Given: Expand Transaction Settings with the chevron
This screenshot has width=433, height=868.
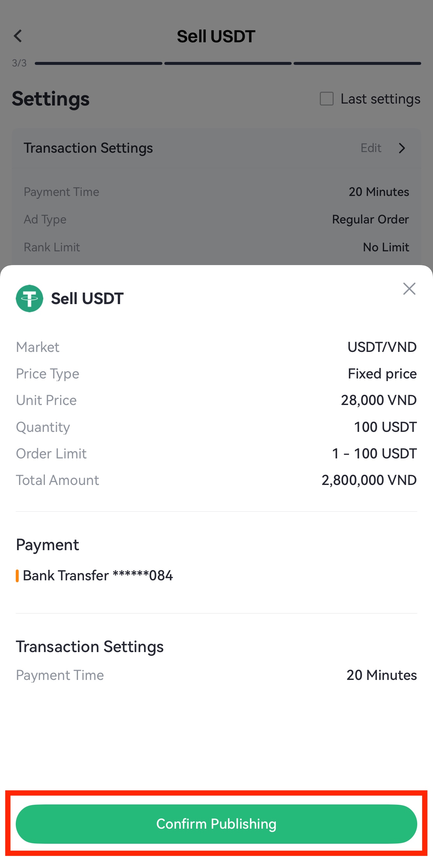Looking at the screenshot, I should pyautogui.click(x=402, y=148).
